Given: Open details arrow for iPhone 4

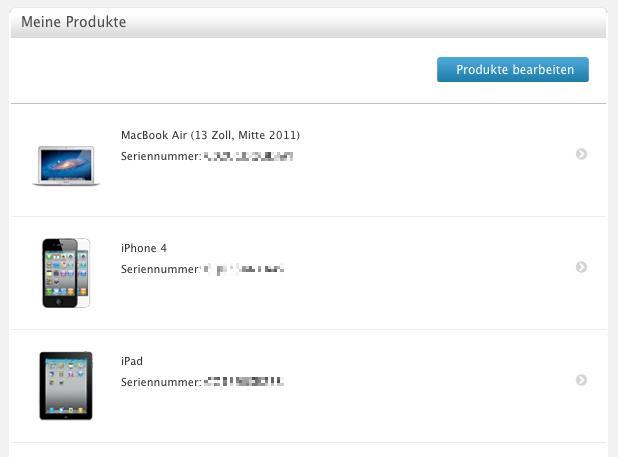Looking at the screenshot, I should coord(581,267).
